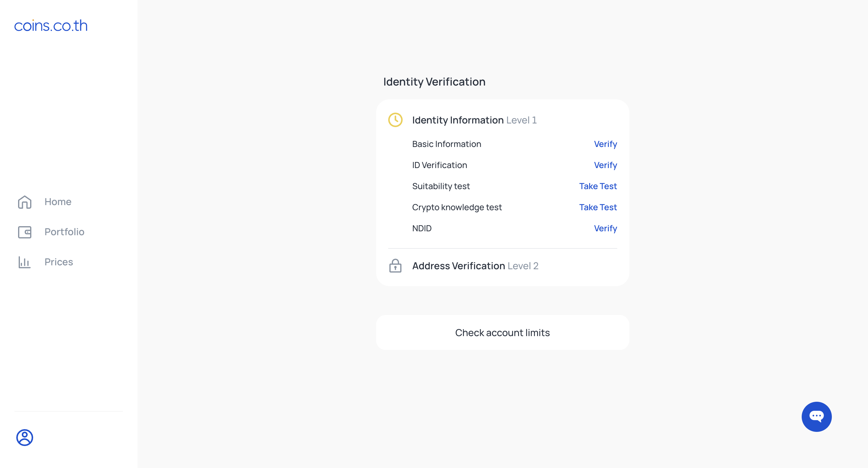Viewport: 868px width, 468px height.
Task: Click the Portfolio wallet icon
Action: tap(25, 232)
